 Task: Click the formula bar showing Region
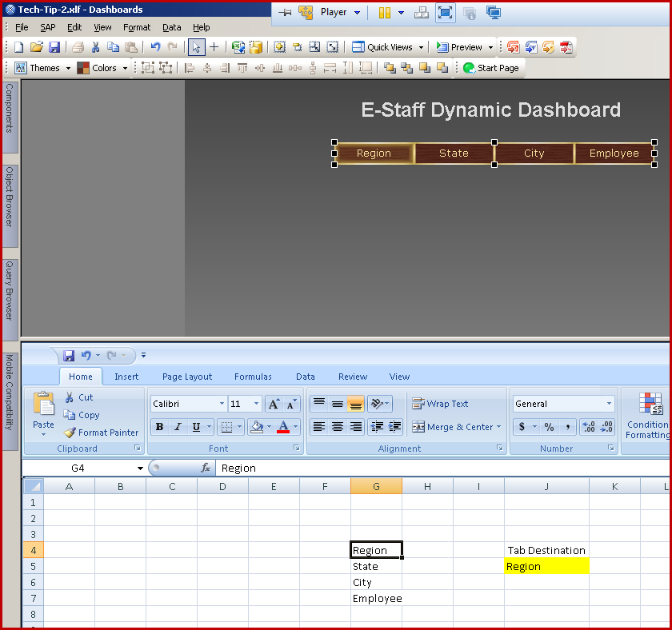(x=442, y=469)
